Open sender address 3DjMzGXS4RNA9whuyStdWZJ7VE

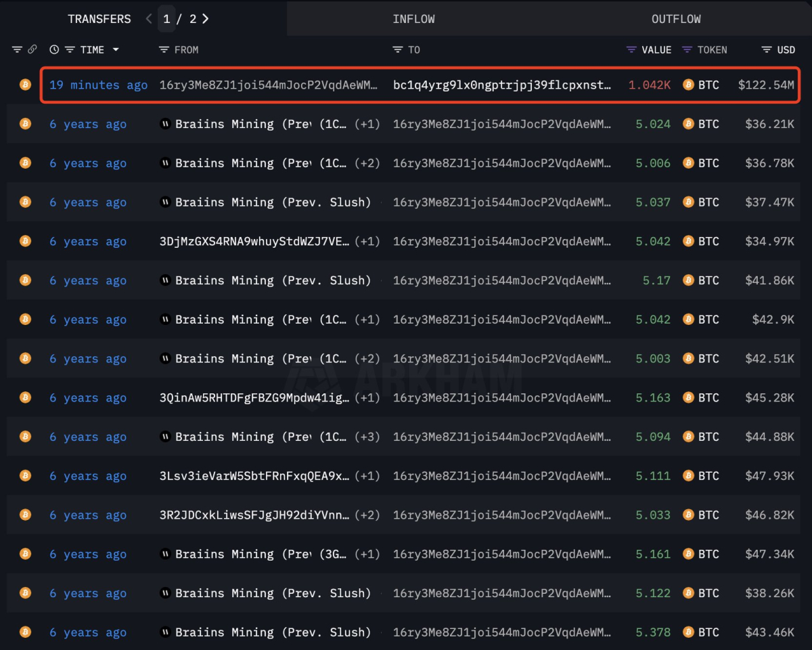pos(254,241)
